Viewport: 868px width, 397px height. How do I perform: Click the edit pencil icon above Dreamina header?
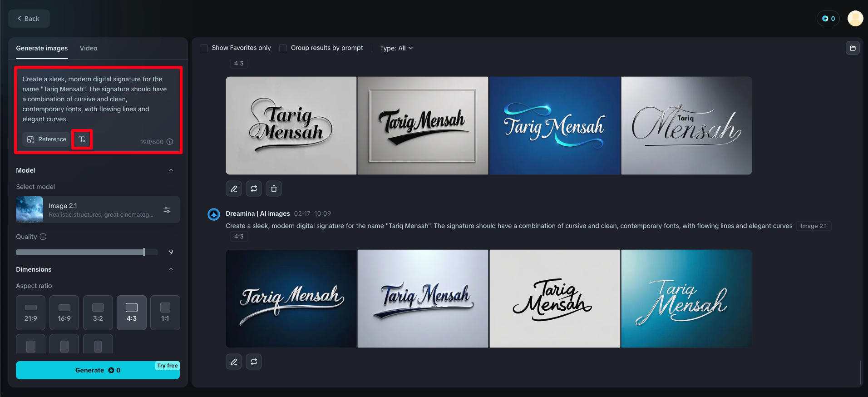[x=234, y=189]
